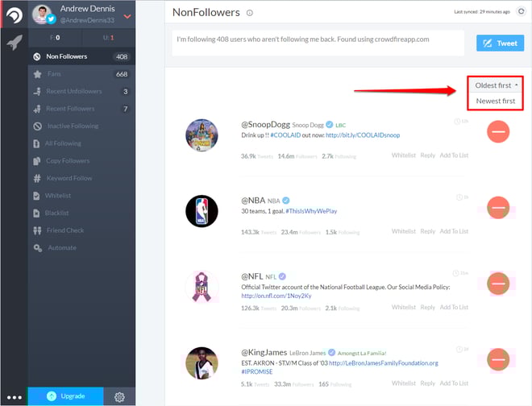The width and height of the screenshot is (532, 406).
Task: Open Fans menu item
Action: tap(81, 74)
